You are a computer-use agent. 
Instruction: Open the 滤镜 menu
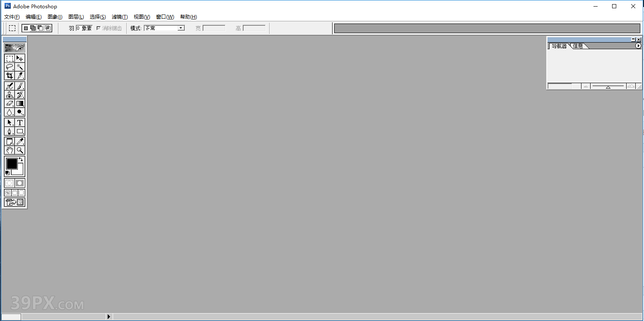pyautogui.click(x=119, y=17)
